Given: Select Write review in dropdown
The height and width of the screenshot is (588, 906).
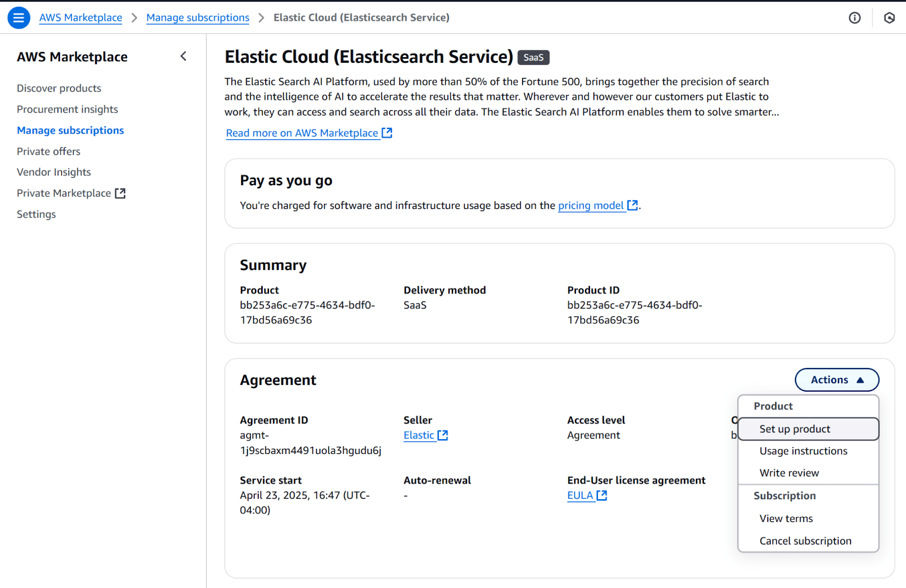Looking at the screenshot, I should click(x=789, y=473).
